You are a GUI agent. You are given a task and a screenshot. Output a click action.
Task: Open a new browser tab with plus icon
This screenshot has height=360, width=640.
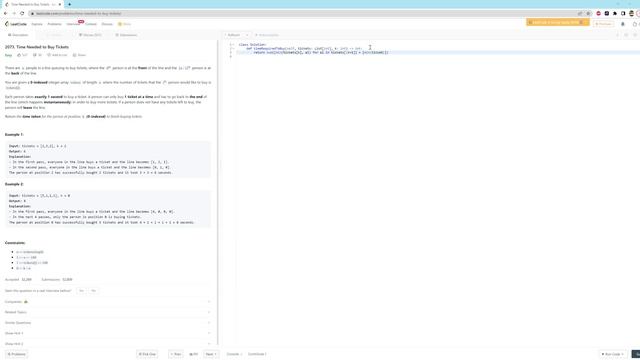69,4
